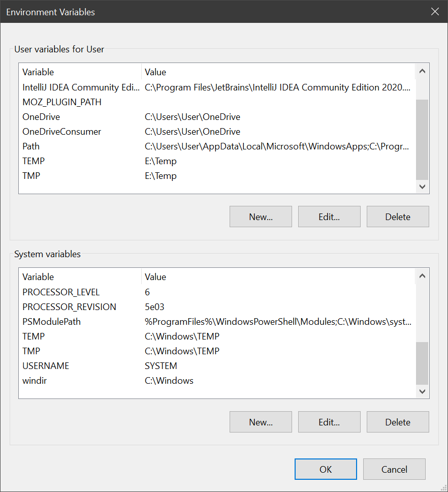The image size is (448, 492).
Task: Cancel the Environment Variables dialog
Action: (394, 469)
